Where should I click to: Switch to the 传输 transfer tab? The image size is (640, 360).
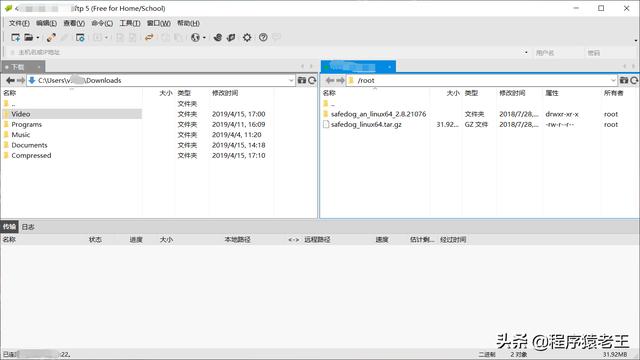coord(9,227)
